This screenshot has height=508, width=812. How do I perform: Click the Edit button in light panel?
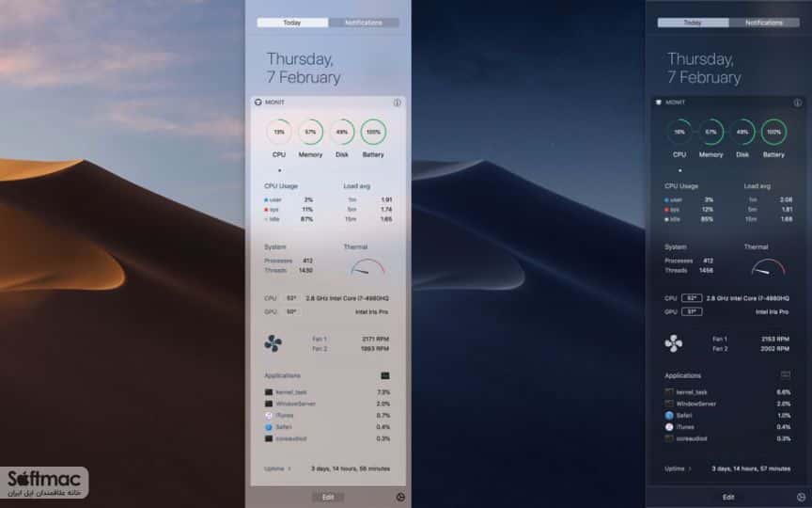coord(328,497)
